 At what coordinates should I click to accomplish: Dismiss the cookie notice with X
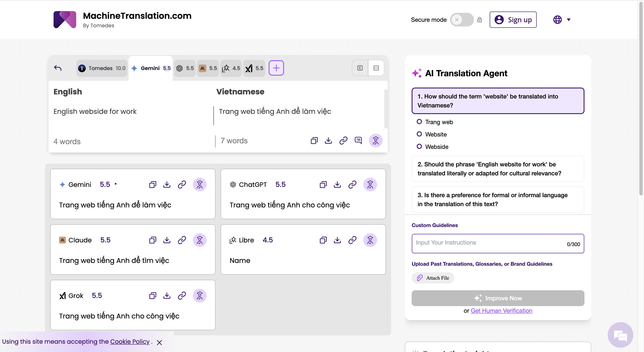[159, 342]
